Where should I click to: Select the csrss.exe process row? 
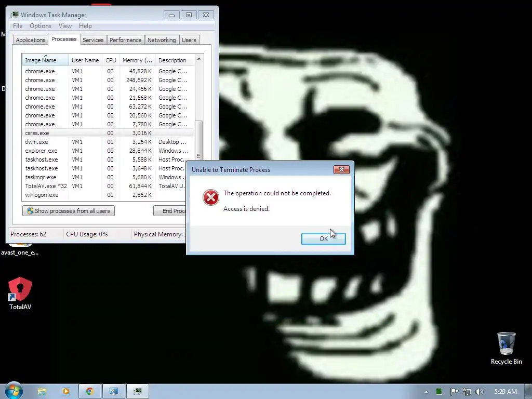point(108,133)
